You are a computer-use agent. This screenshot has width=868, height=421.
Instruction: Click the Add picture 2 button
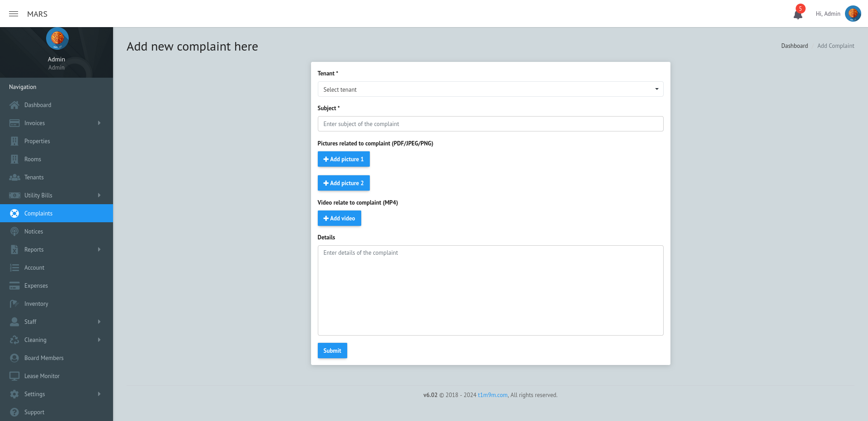(x=344, y=183)
